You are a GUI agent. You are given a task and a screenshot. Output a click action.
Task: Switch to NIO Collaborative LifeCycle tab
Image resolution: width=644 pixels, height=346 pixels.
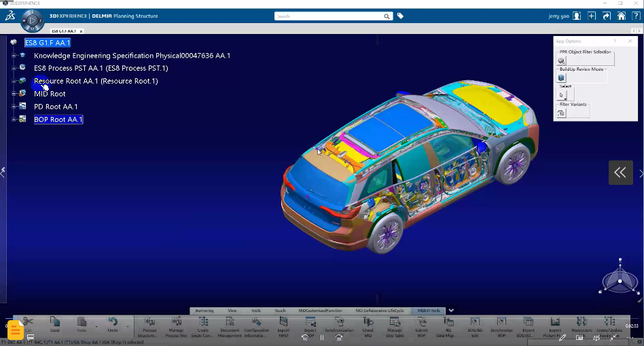(x=380, y=311)
